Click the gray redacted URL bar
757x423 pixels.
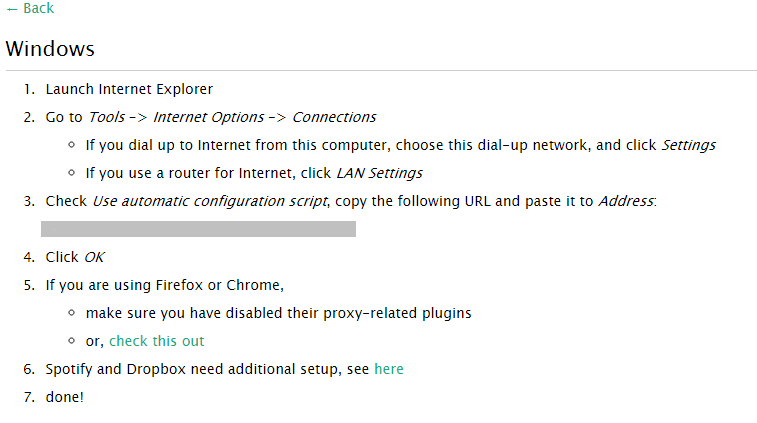(x=198, y=229)
